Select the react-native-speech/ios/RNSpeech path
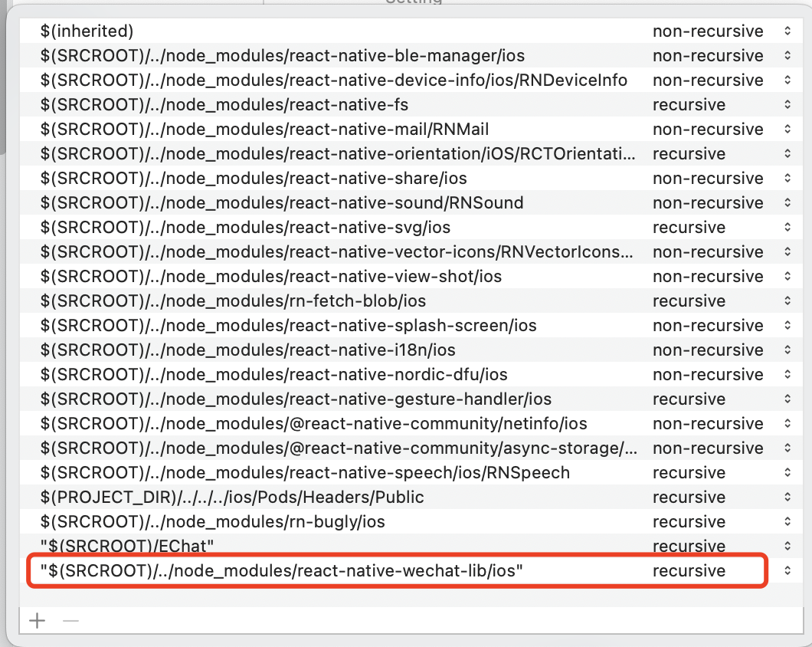Viewport: 812px width, 647px height. (x=306, y=473)
